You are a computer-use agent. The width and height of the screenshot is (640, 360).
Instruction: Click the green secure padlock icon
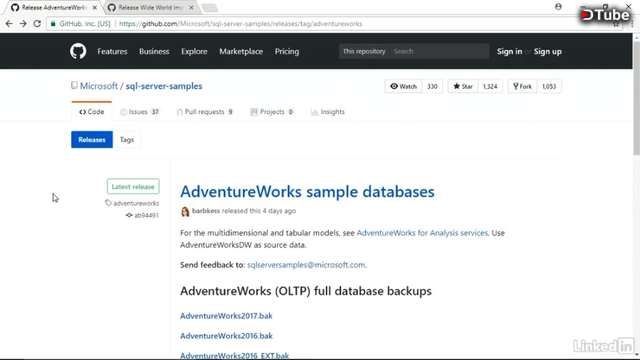(53, 24)
